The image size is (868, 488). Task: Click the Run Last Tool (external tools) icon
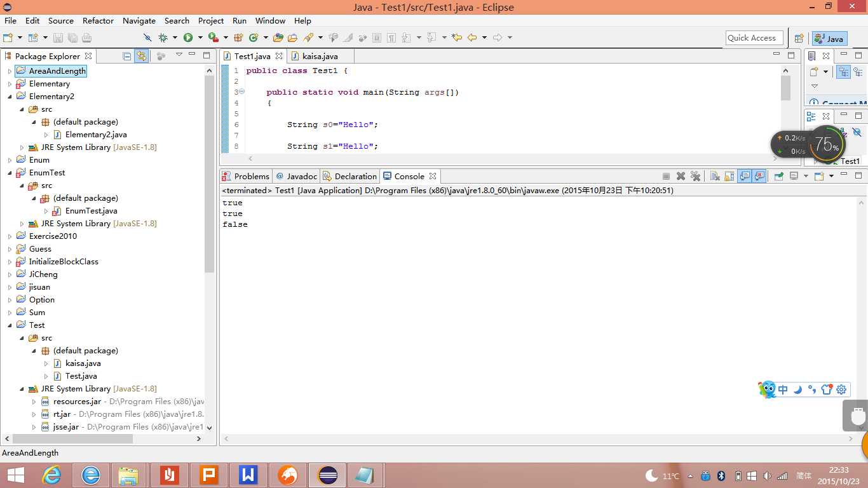pyautogui.click(x=213, y=38)
